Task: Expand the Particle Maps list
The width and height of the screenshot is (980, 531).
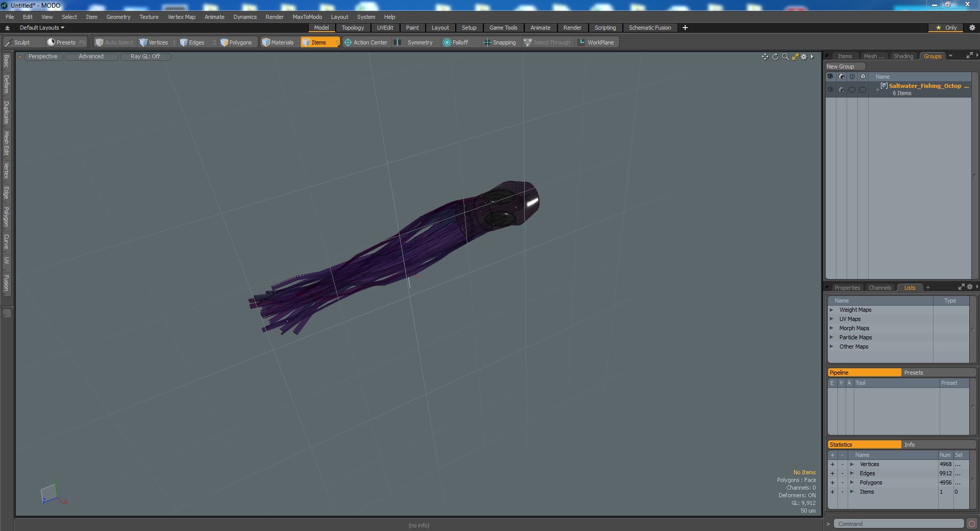Action: click(x=831, y=338)
